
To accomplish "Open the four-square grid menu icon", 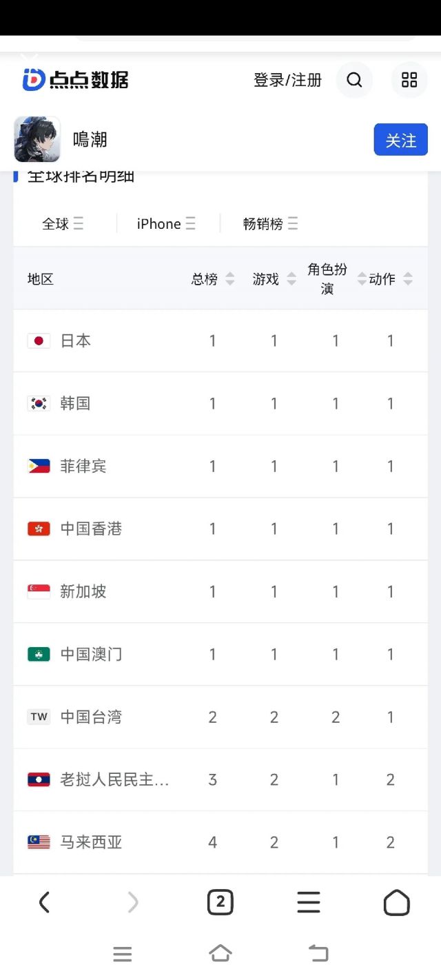I will 409,80.
